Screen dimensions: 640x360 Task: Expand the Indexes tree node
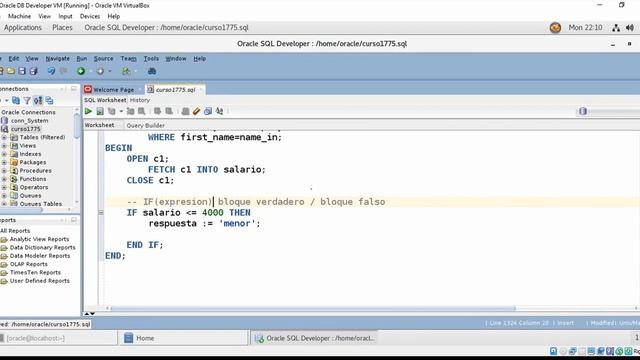4,154
